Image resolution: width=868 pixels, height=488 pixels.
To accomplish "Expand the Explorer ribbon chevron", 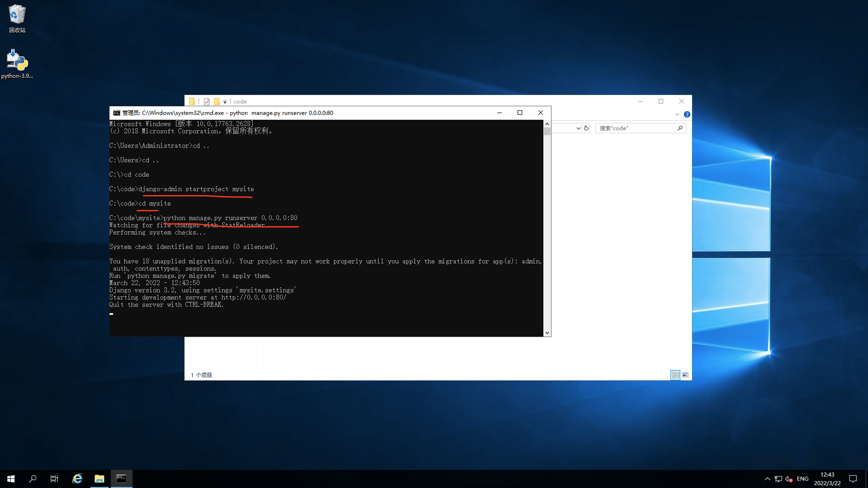I will coord(677,115).
